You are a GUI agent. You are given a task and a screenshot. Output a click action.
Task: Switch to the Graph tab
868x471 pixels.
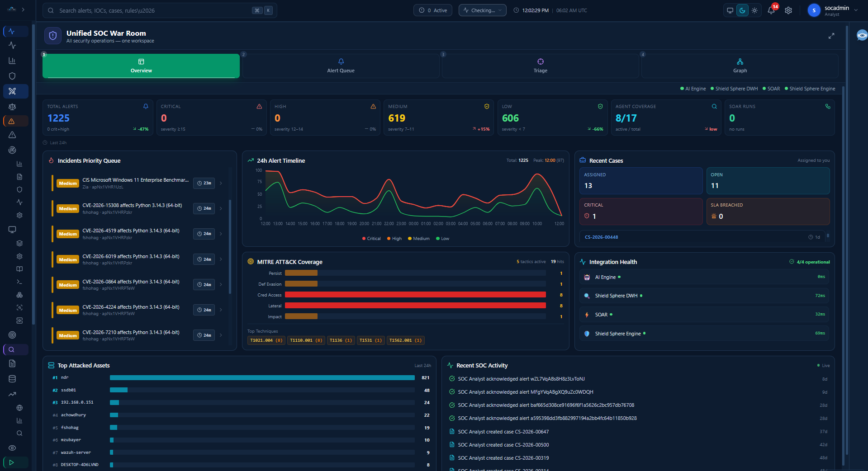coord(740,66)
